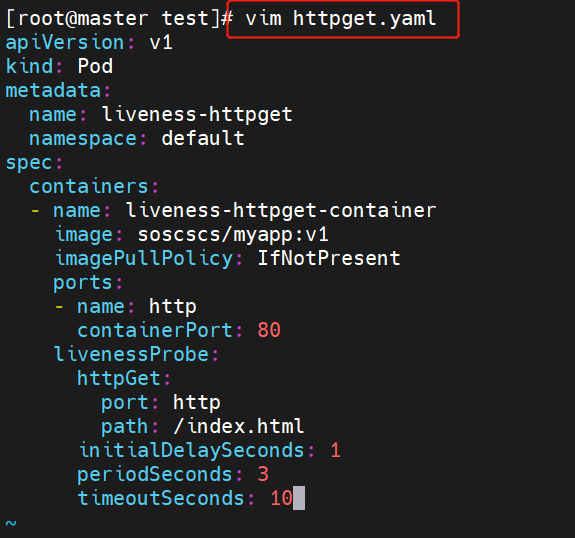
Task: Click the vim httpget.yaml command text
Action: coord(341,19)
